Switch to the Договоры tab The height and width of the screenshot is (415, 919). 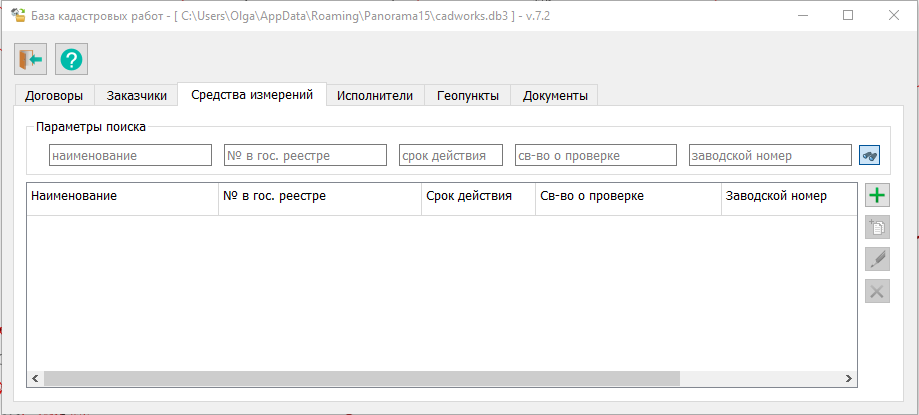tap(54, 96)
